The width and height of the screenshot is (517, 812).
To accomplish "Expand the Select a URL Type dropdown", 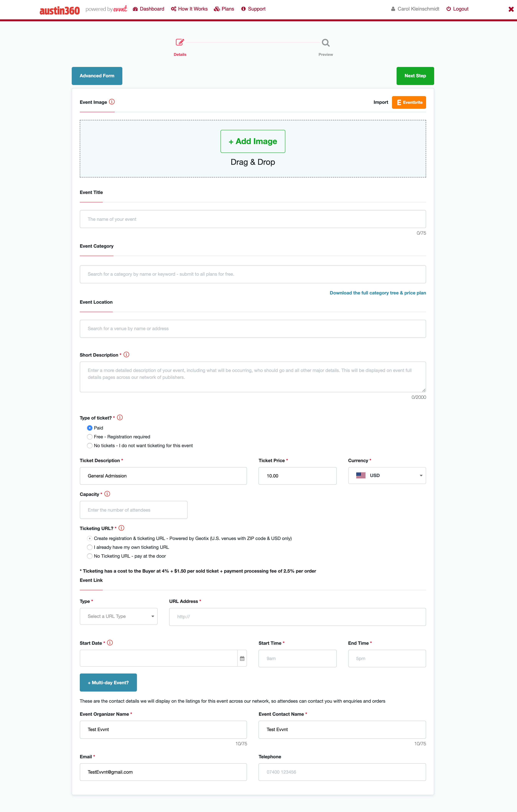I will point(119,616).
